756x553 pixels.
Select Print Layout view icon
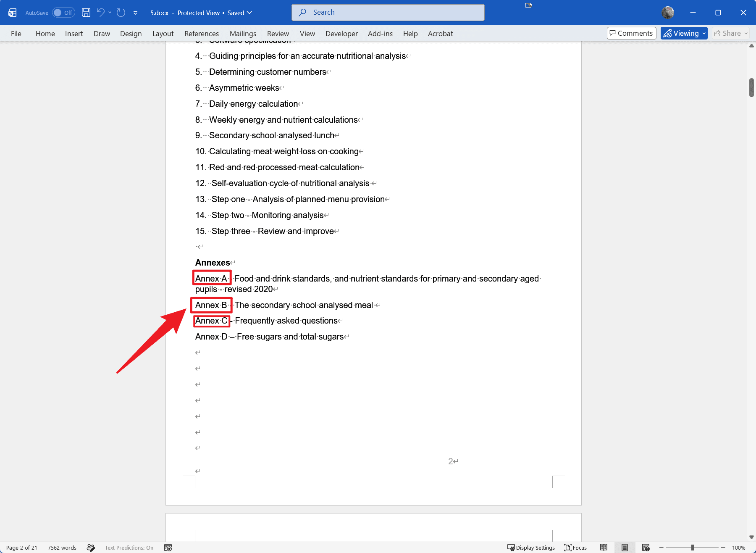point(625,548)
